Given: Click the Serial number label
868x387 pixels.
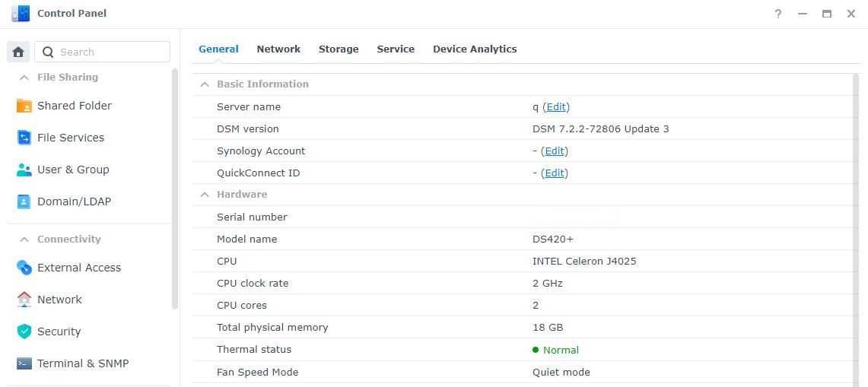Looking at the screenshot, I should click(x=252, y=217).
